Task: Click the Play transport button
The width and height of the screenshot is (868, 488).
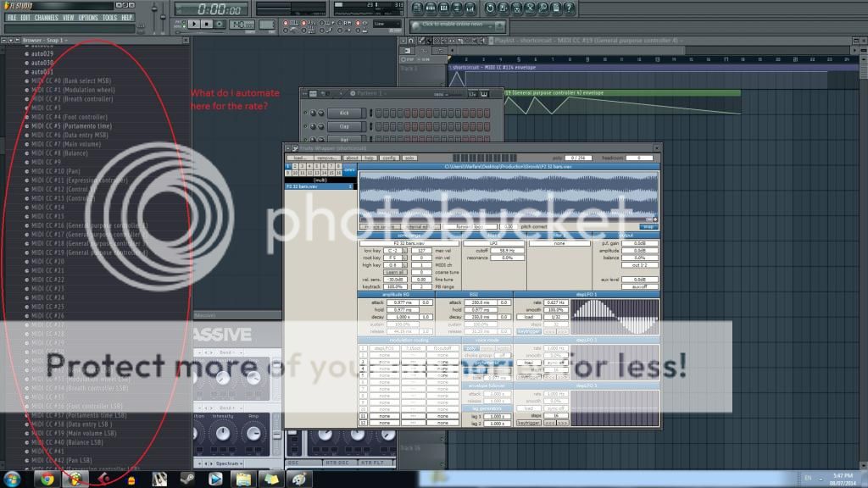Action: point(194,25)
